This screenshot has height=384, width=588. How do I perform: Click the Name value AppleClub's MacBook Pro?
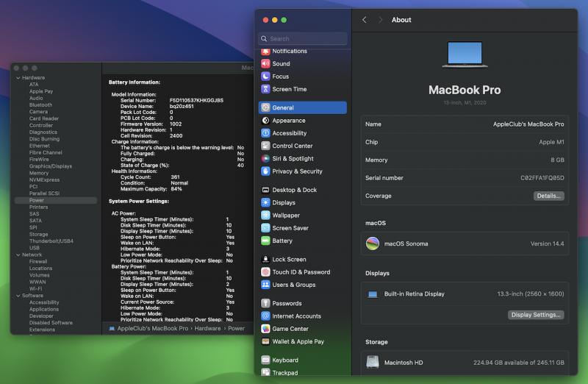click(x=528, y=124)
